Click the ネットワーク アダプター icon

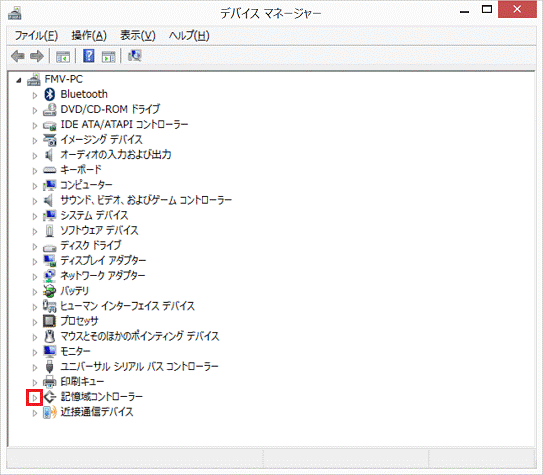pyautogui.click(x=50, y=276)
